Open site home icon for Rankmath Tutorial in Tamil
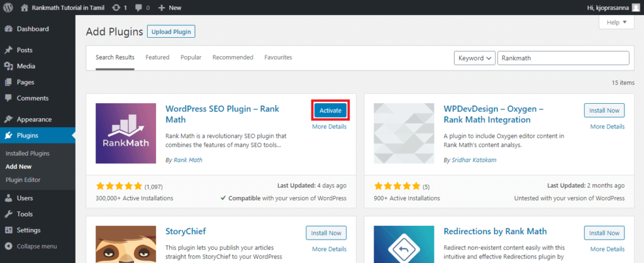Screen dimensions: 644x263 pyautogui.click(x=25, y=8)
